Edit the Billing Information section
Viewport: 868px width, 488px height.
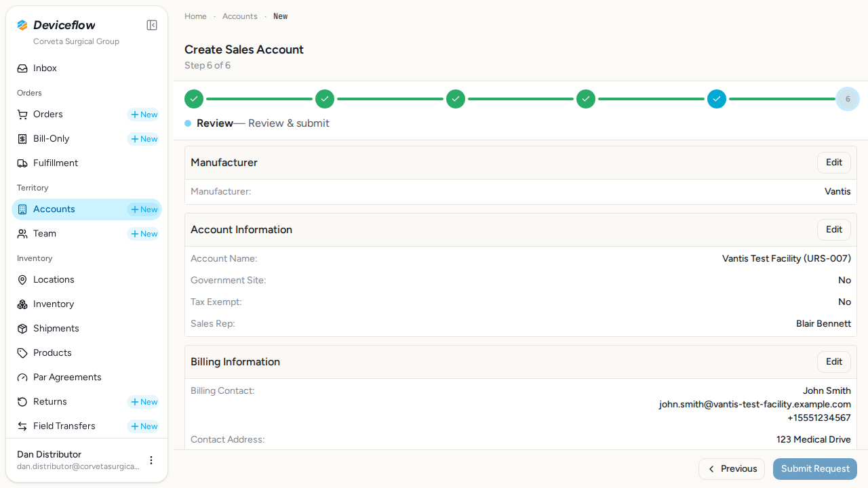coord(834,362)
